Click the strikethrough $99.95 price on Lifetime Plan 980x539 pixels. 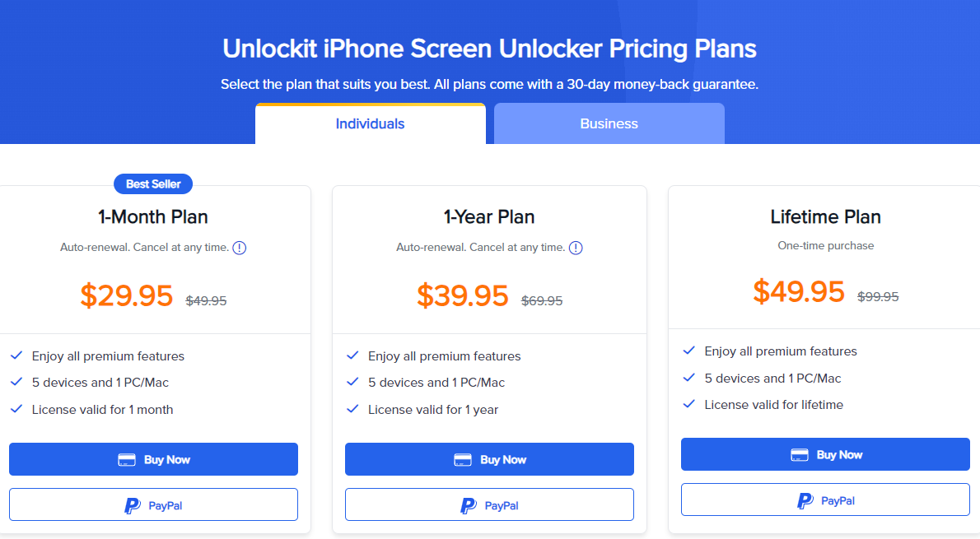point(878,296)
